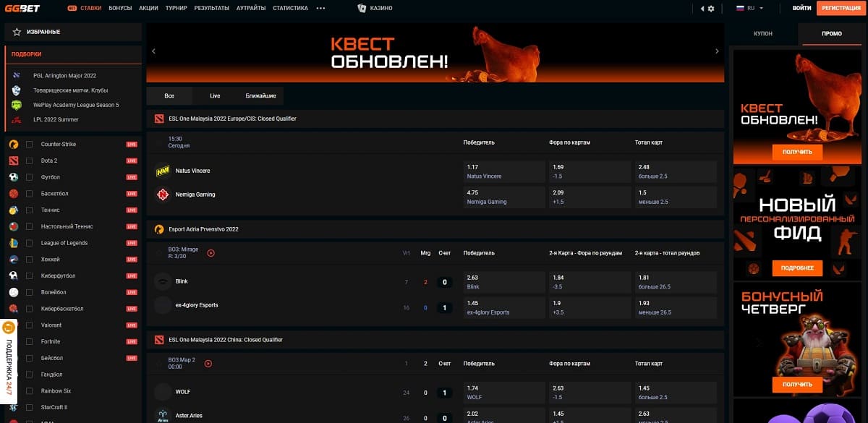Click the casino cards icon
Image resolution: width=868 pixels, height=423 pixels.
362,8
